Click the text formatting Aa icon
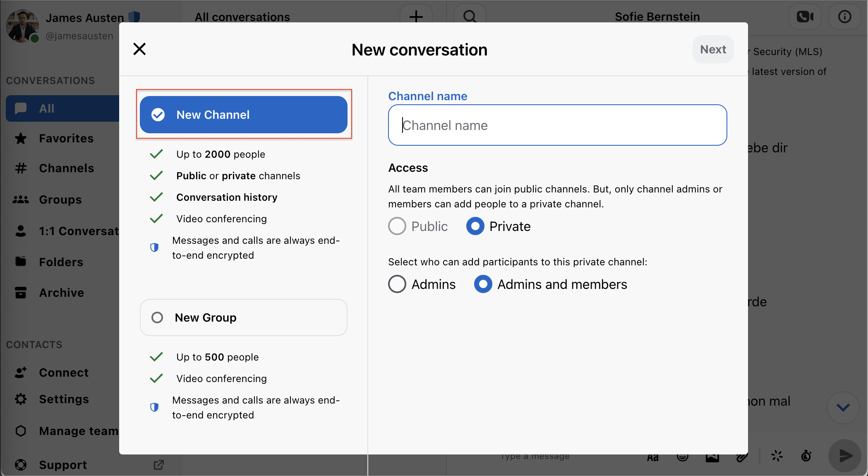Image resolution: width=868 pixels, height=476 pixels. 653,457
